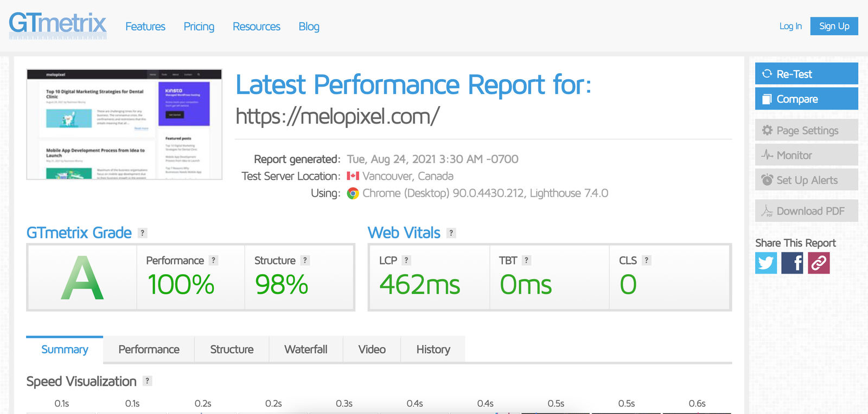Open Resources in the top navigation
868x414 pixels.
(x=256, y=27)
